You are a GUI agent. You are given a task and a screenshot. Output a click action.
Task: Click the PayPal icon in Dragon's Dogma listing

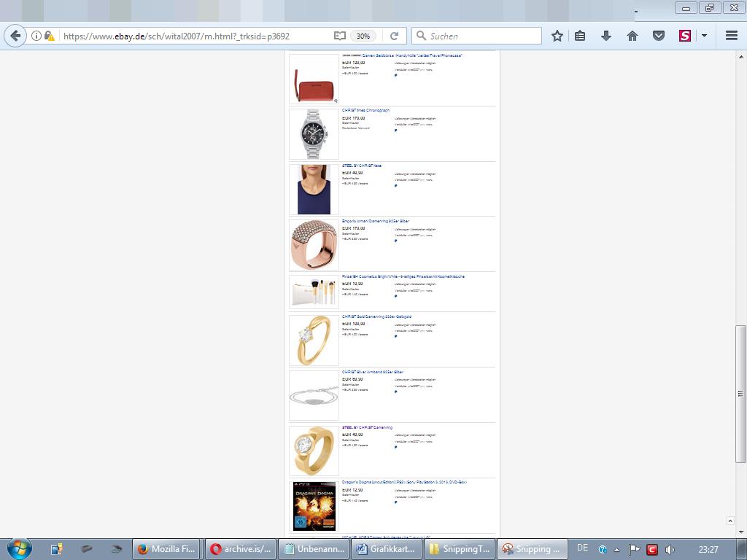(395, 502)
